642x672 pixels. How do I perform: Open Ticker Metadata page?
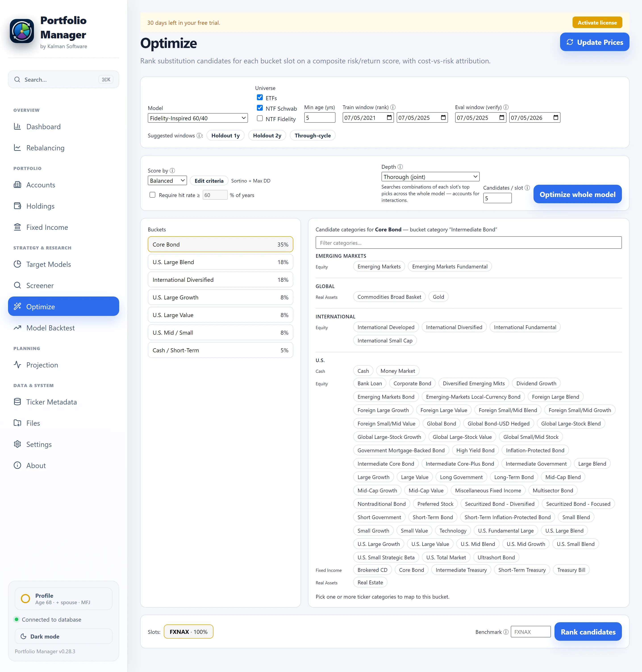[64, 402]
